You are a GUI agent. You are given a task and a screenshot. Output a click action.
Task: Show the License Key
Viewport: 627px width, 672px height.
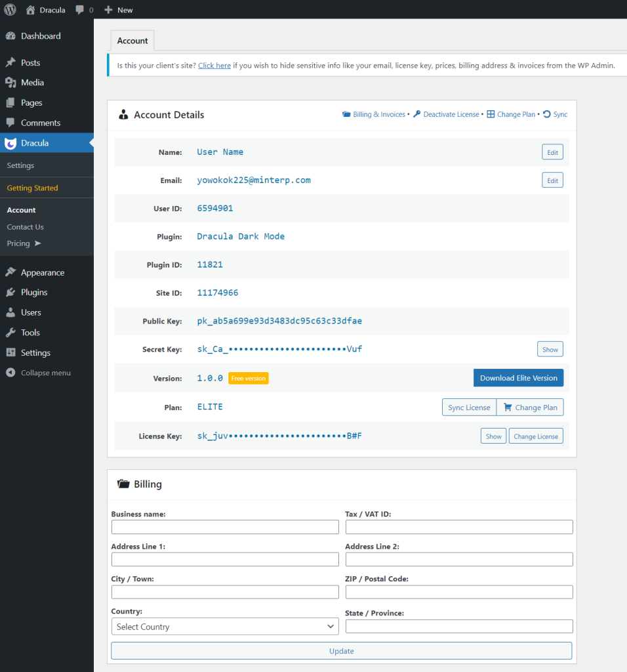point(494,436)
